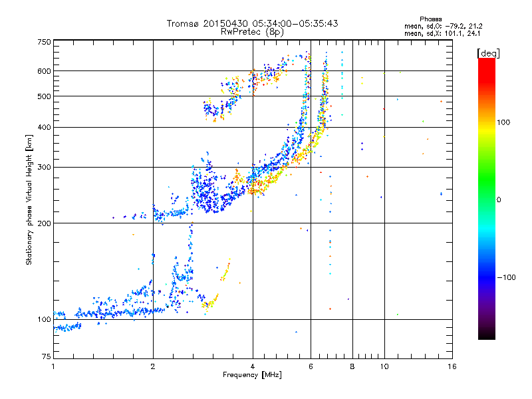Click the x-axis '6' tick label
The height and width of the screenshot is (399, 532).
tap(311, 366)
